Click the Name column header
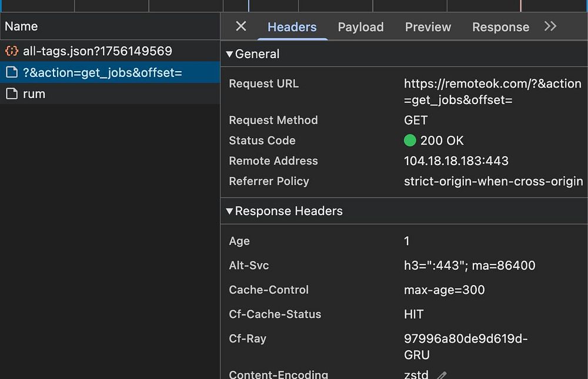588x379 pixels. 21,26
